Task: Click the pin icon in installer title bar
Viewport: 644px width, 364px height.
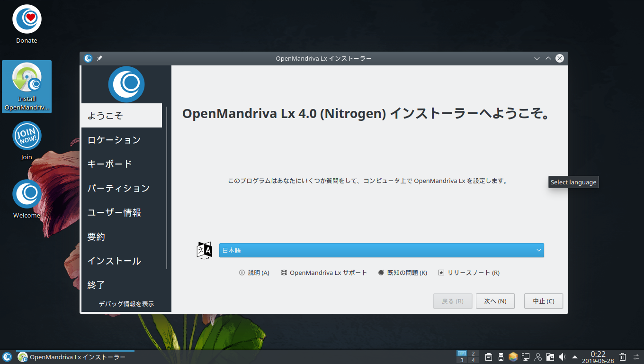Action: (x=99, y=58)
